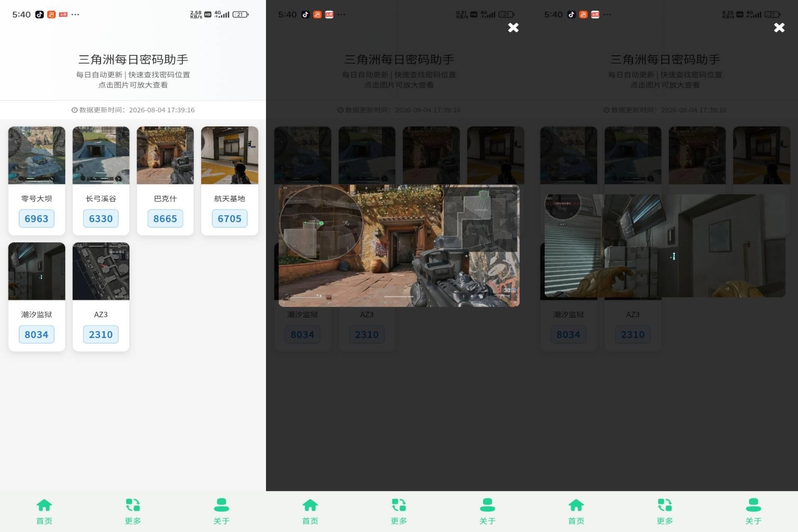
Task: Tap TikTok status icon on the 潮汐监狱 popup screen
Action: click(571, 15)
